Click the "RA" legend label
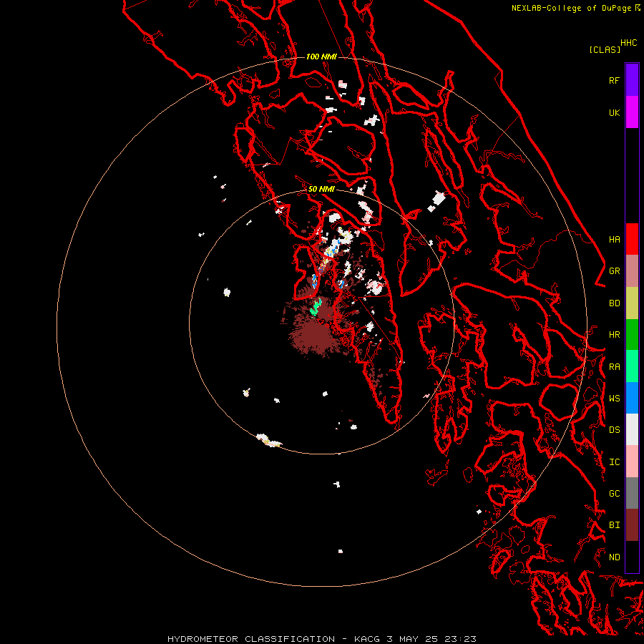This screenshot has width=644, height=644. pyautogui.click(x=614, y=366)
